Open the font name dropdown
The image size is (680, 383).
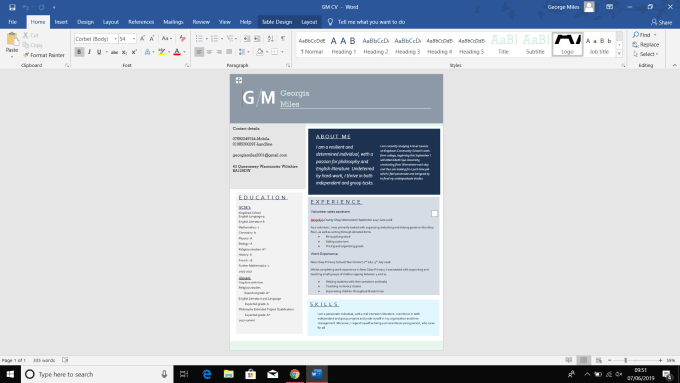[x=115, y=39]
